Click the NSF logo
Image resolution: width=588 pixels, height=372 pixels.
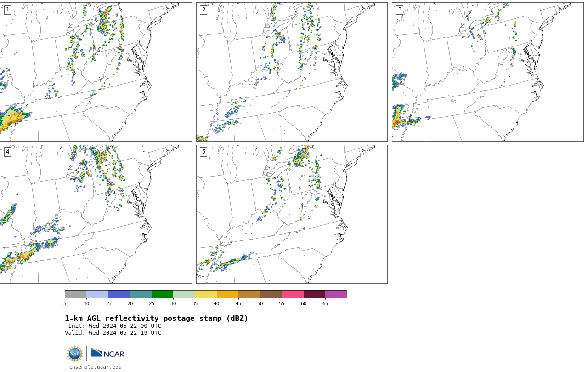click(x=75, y=354)
